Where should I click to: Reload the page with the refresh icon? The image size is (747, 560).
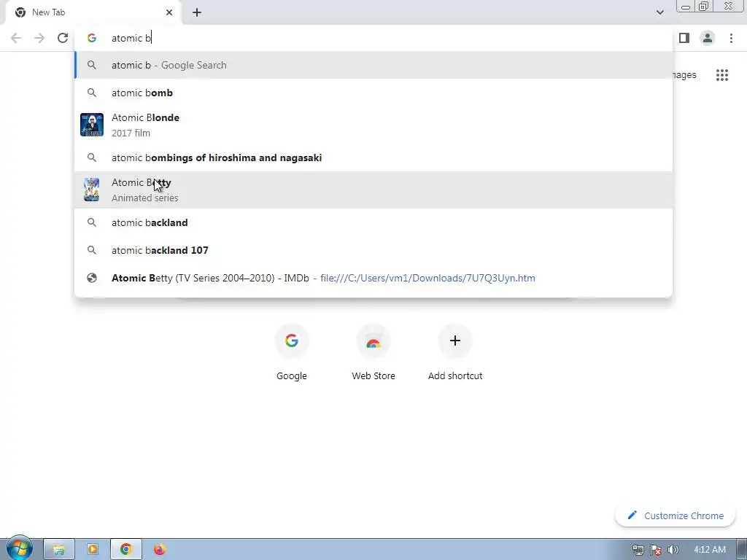click(63, 38)
